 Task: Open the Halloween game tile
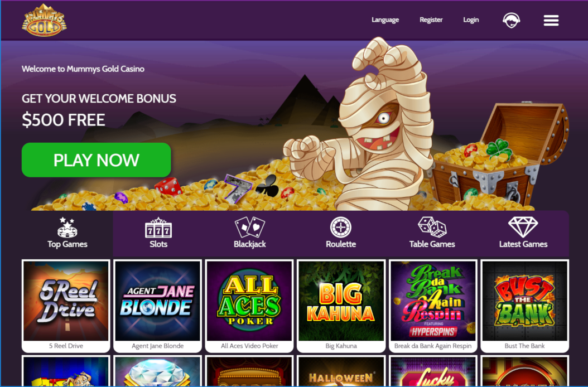(341, 371)
